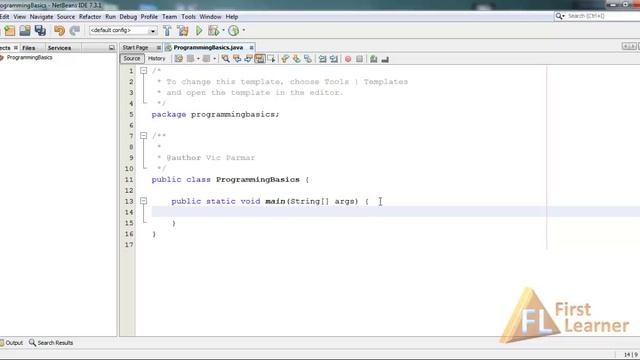Click Find Previous Occurrence icon
Image resolution: width=640 pixels, height=360 pixels.
click(x=237, y=59)
